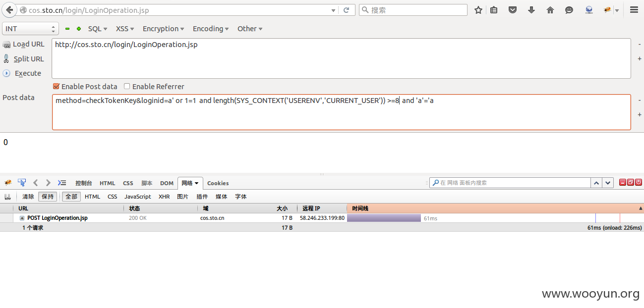Open Firefox hamburger menu
The height and width of the screenshot is (308, 644).
(634, 10)
